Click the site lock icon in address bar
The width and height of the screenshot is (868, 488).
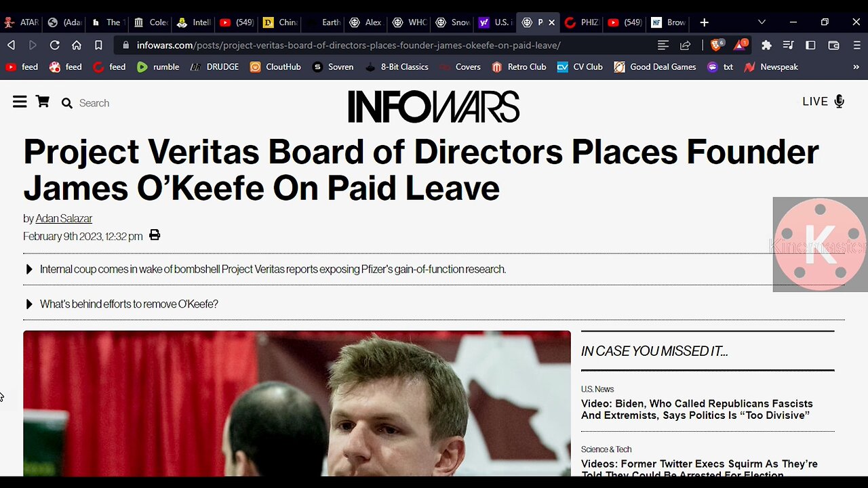(125, 45)
